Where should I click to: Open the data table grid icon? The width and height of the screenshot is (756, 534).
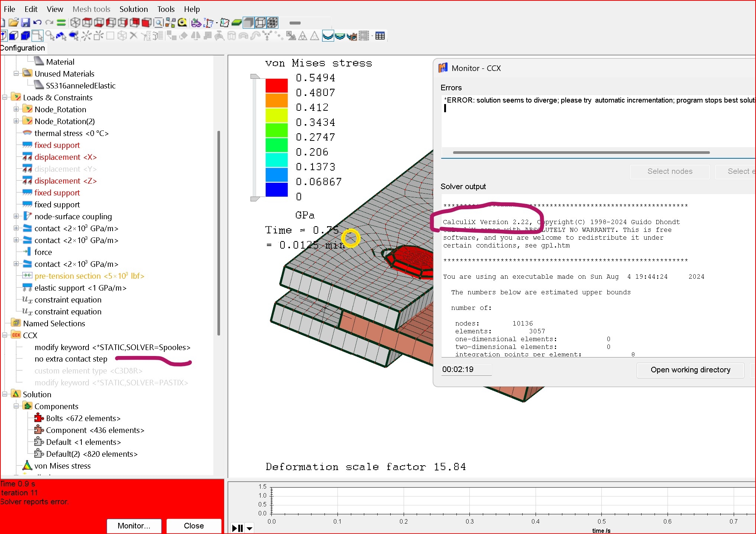point(380,36)
